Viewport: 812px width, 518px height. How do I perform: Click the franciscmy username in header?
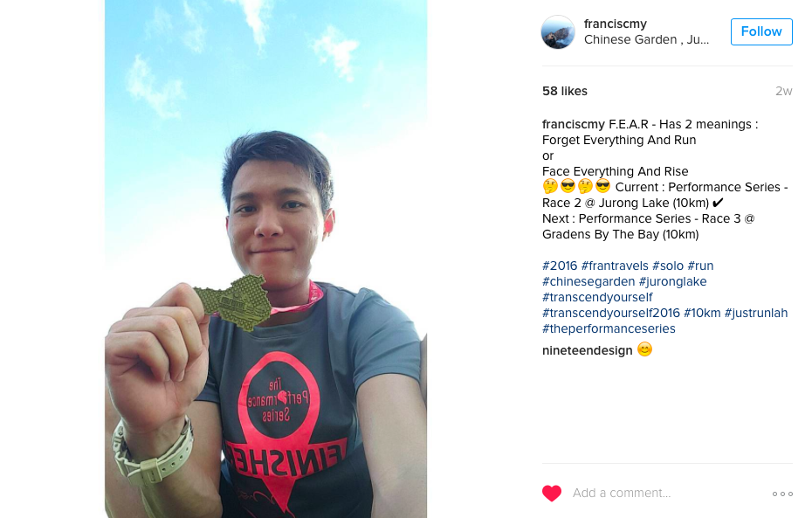(616, 24)
